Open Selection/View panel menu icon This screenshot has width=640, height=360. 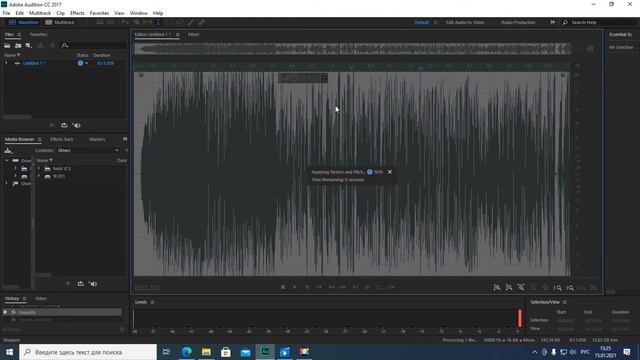[x=565, y=302]
